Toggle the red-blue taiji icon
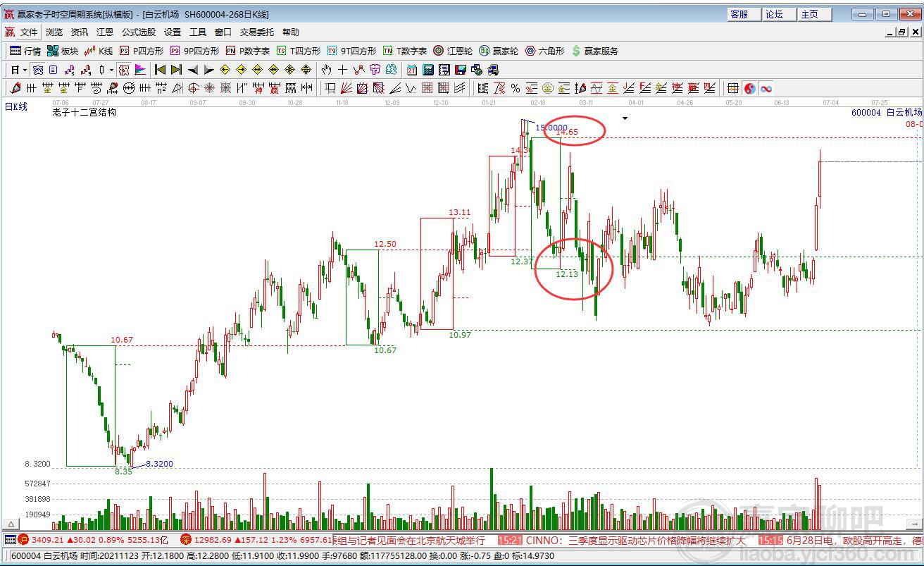Image resolution: width=924 pixels, height=566 pixels. pyautogui.click(x=749, y=88)
